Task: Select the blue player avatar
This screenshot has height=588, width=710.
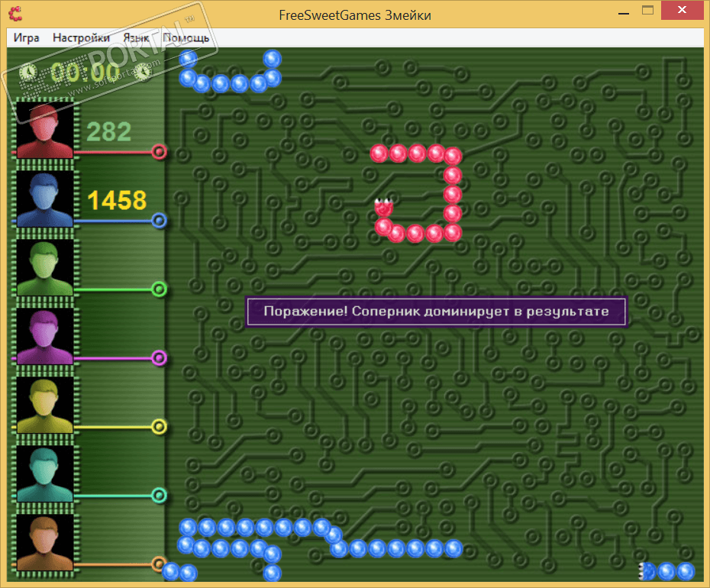Action: pos(45,199)
